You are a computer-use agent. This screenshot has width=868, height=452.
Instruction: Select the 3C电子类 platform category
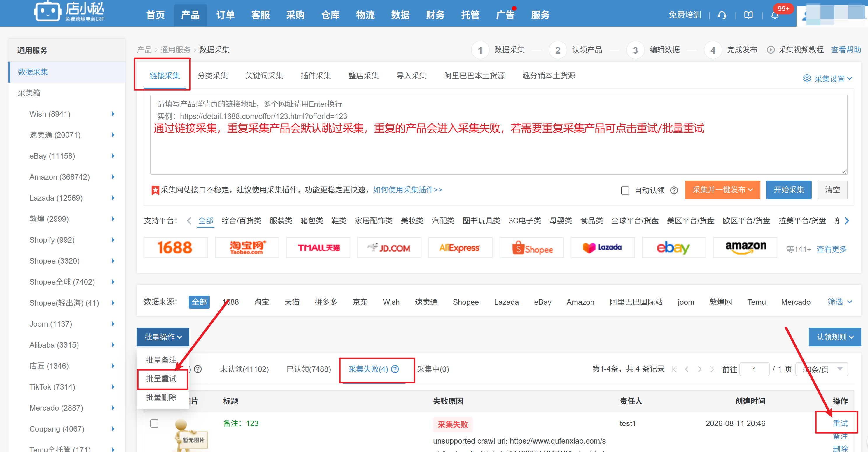(x=525, y=221)
